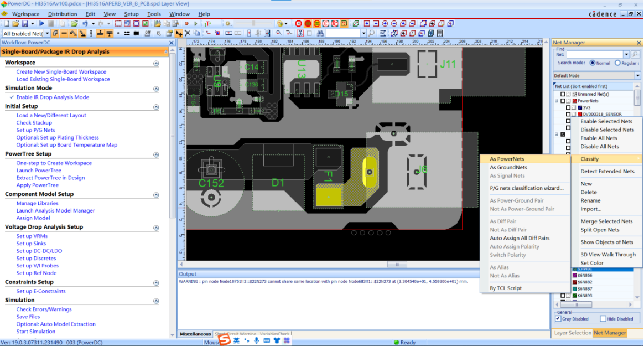Image resolution: width=644 pixels, height=346 pixels.
Task: Open a file with the folder icon
Action: point(15,23)
